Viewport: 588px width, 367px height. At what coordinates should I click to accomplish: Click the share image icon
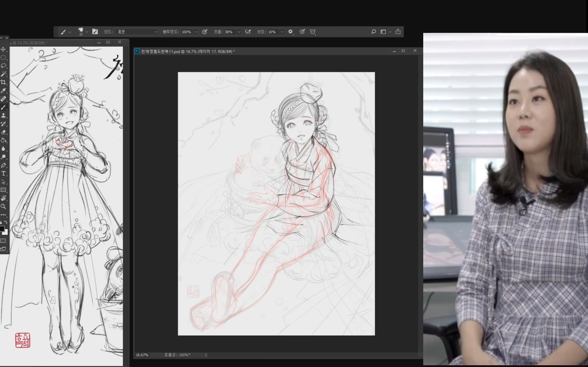point(398,31)
